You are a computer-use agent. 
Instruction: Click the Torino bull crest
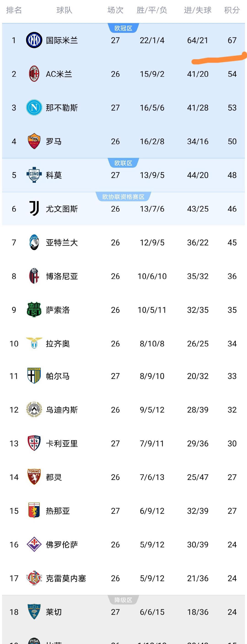pos(34,477)
